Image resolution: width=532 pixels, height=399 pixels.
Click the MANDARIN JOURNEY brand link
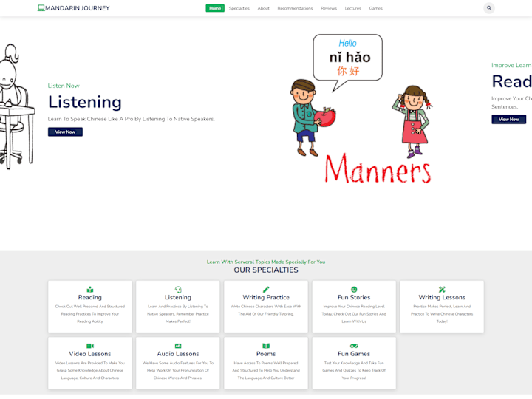[74, 8]
